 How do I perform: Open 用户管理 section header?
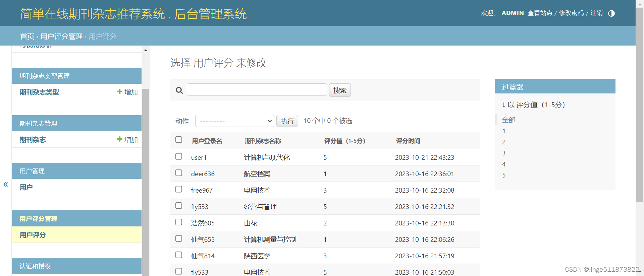click(32, 171)
